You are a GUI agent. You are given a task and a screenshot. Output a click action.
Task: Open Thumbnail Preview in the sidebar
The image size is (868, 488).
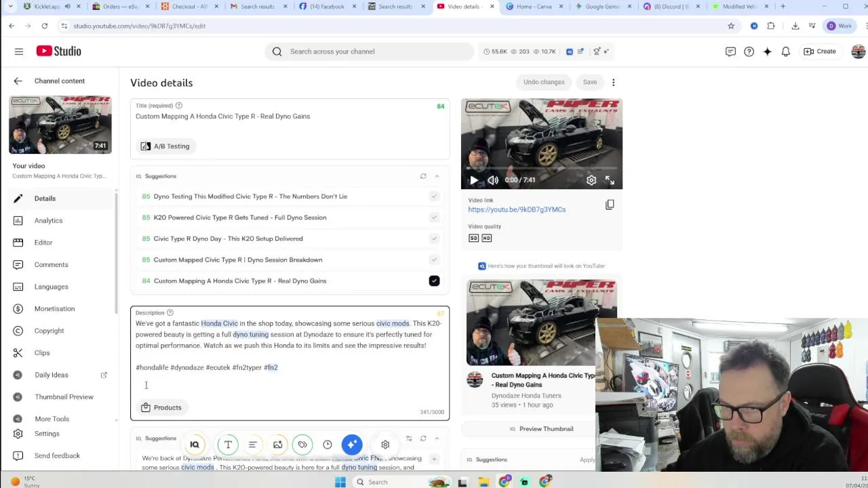click(59, 396)
